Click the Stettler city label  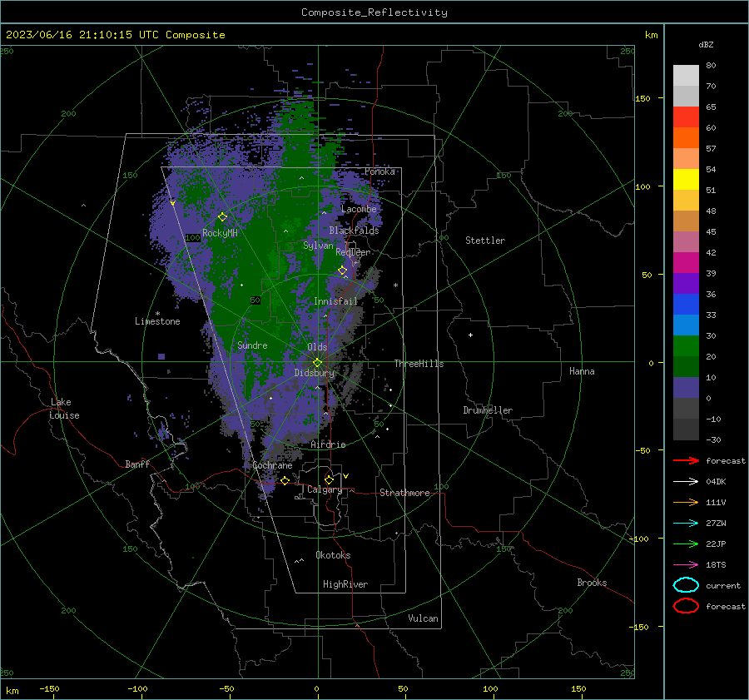(x=485, y=241)
